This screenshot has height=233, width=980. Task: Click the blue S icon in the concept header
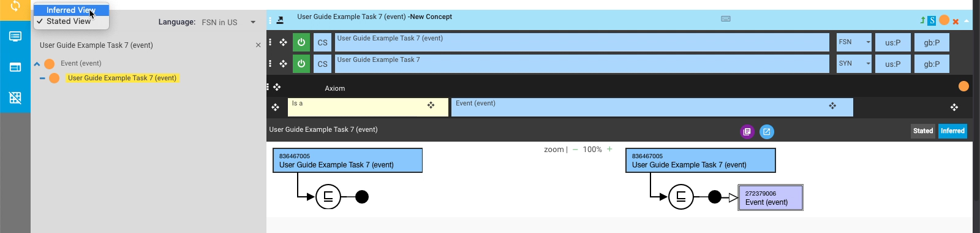point(932,20)
